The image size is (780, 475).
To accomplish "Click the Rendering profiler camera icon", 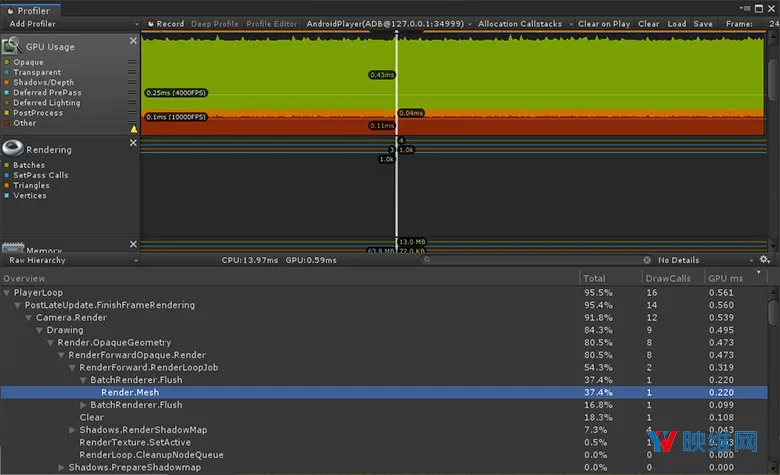I will 13,148.
